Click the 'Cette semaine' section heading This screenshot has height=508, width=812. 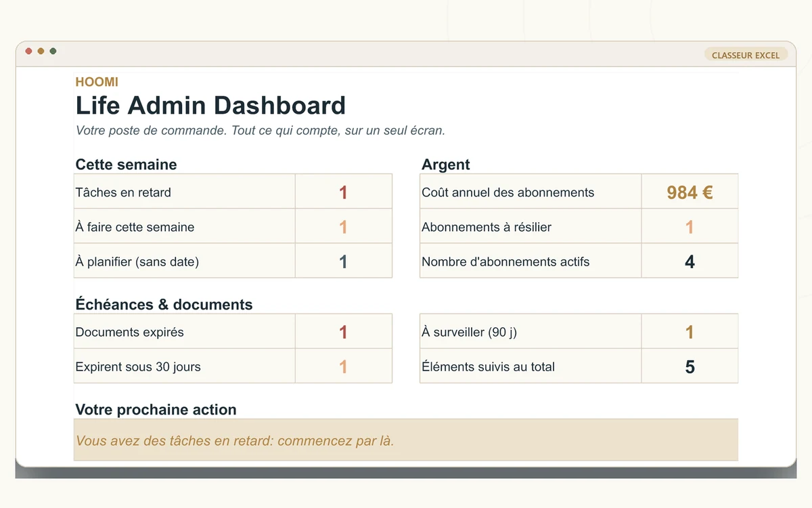126,165
